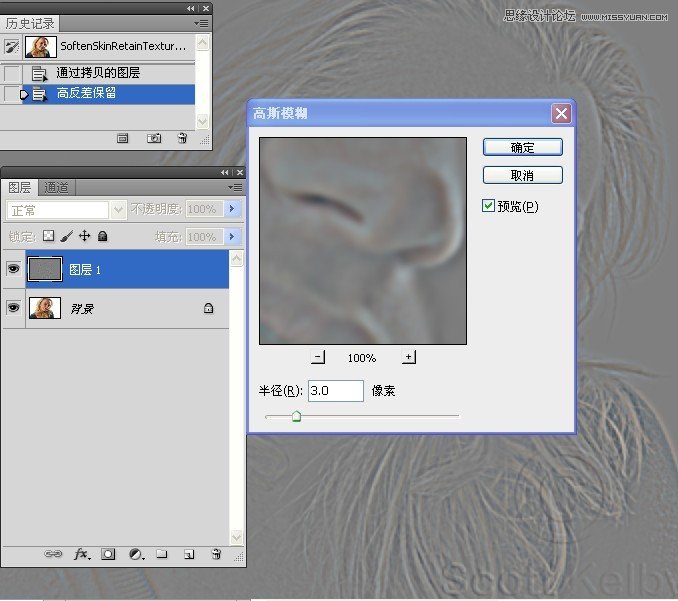Close the Gaussian Blur dialog

pyautogui.click(x=561, y=114)
